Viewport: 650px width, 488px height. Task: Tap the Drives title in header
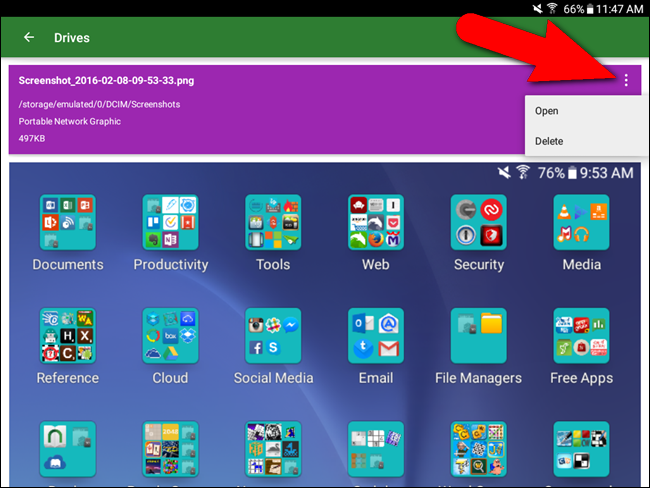click(72, 38)
